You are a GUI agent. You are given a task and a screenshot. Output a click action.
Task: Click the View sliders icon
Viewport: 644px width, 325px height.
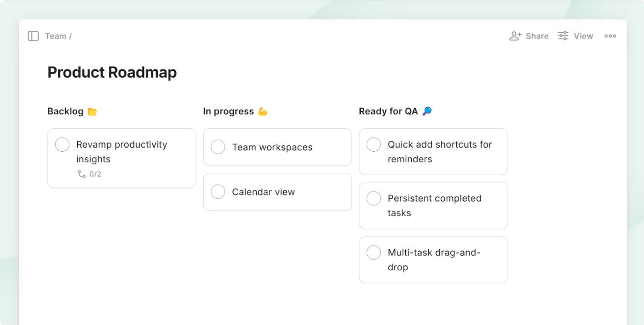(563, 36)
